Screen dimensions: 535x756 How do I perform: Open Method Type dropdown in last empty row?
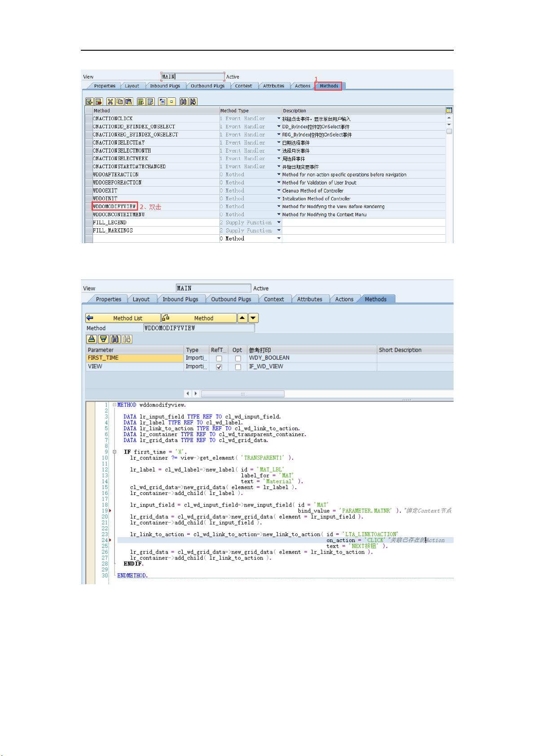click(x=279, y=238)
